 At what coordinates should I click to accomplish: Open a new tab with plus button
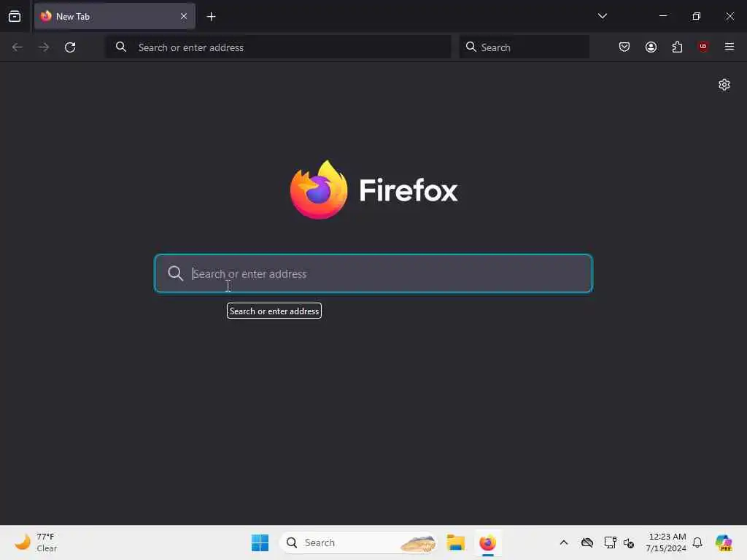[211, 17]
